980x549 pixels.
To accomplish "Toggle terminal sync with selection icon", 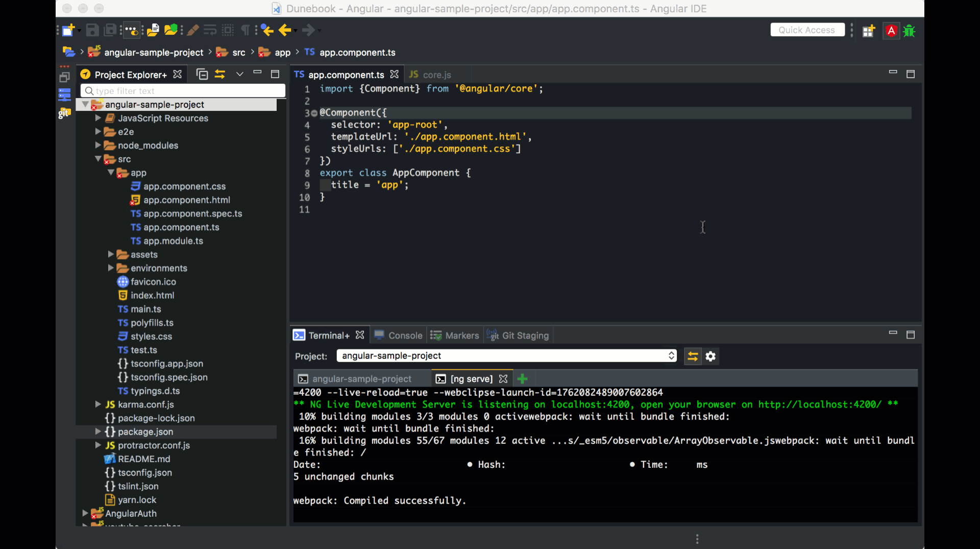I will coord(693,356).
